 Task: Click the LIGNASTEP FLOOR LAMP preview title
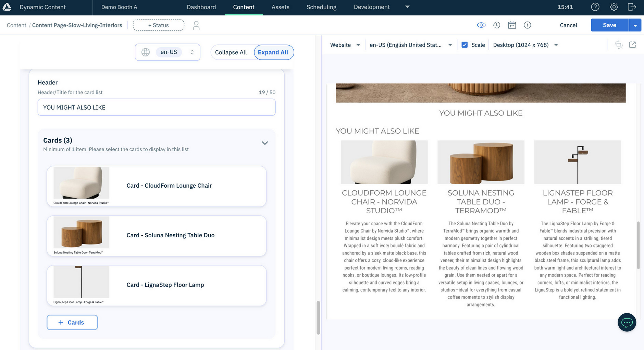(578, 202)
